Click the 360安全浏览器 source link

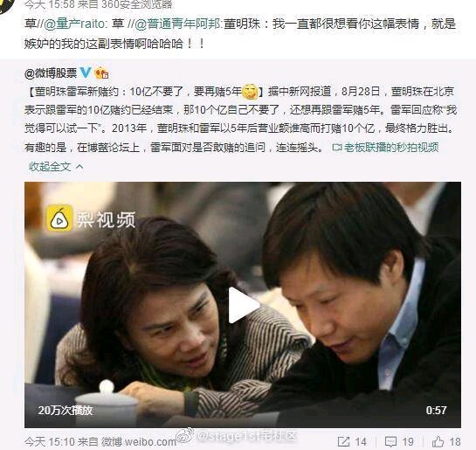[137, 4]
